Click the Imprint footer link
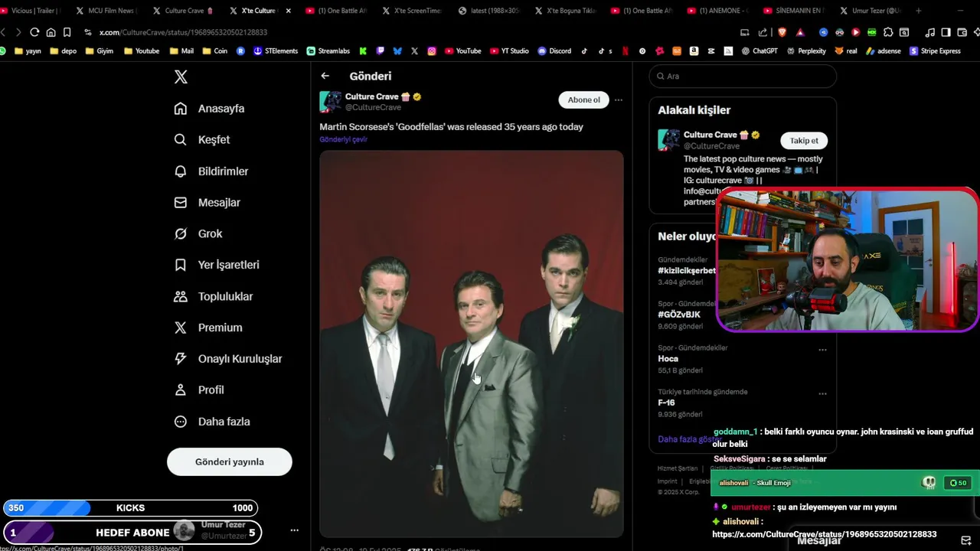 tap(667, 481)
